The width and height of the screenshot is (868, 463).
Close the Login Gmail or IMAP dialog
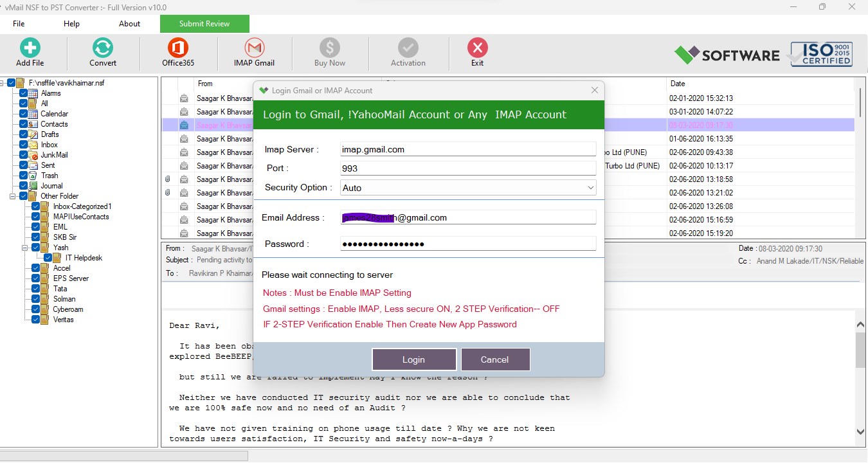pos(595,91)
